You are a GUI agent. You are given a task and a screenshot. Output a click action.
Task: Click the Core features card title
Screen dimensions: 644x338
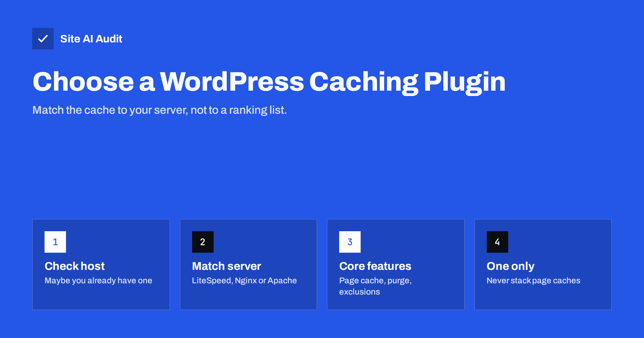pos(375,266)
